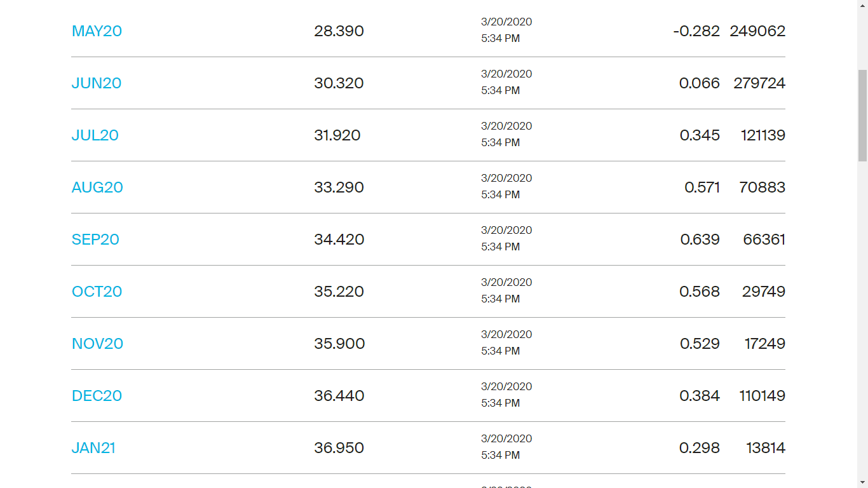Select the AUG20 contract link
868x488 pixels.
point(97,187)
